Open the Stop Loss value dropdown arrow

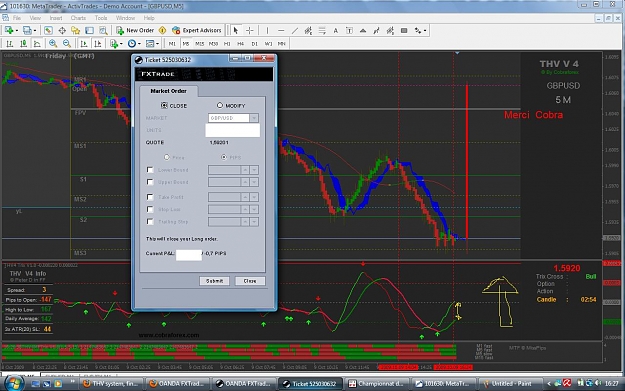pyautogui.click(x=254, y=209)
